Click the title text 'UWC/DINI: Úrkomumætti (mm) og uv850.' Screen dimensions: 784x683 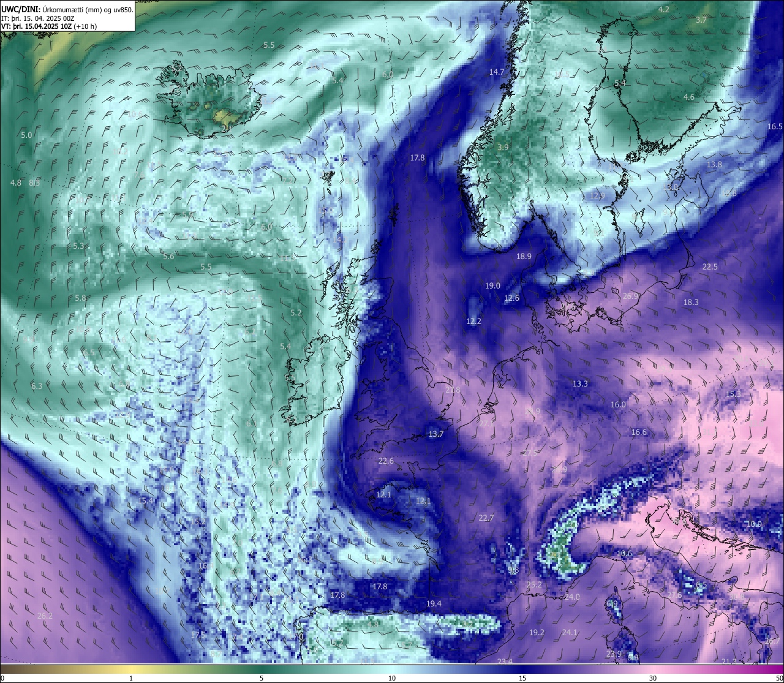(67, 10)
